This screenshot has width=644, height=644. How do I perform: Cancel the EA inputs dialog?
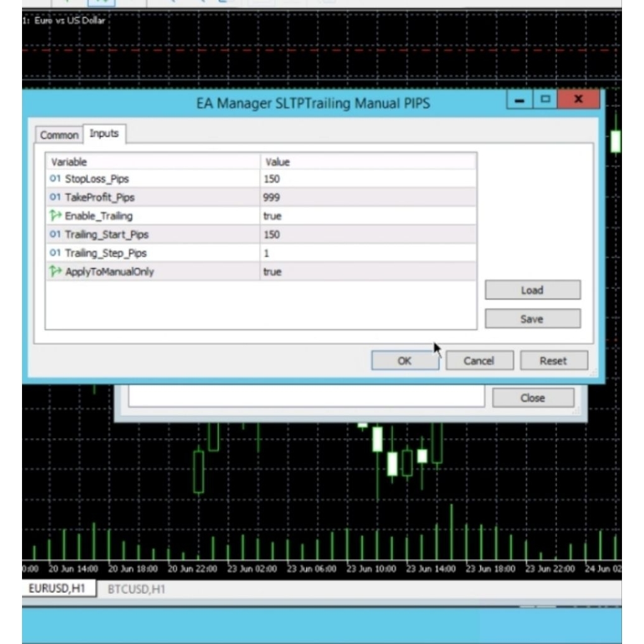[x=479, y=361]
